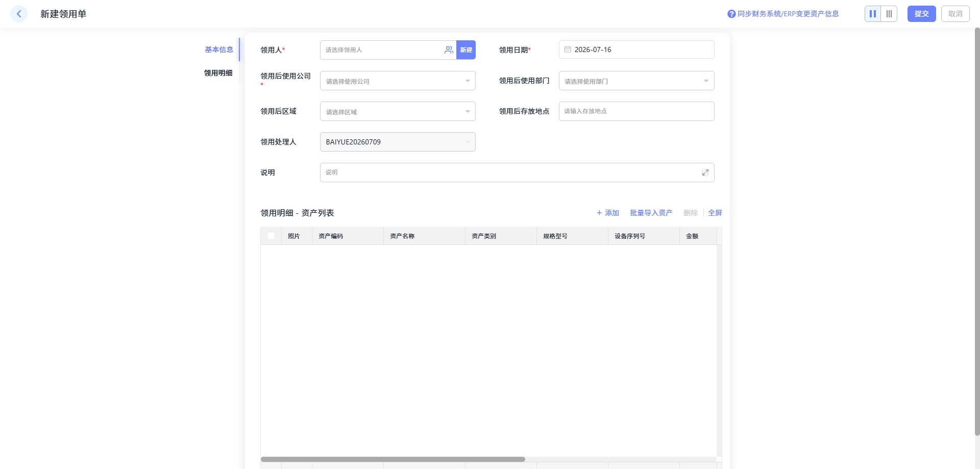This screenshot has height=469, width=980.
Task: Tick the select-all checkbox in asset table header
Action: (x=271, y=236)
